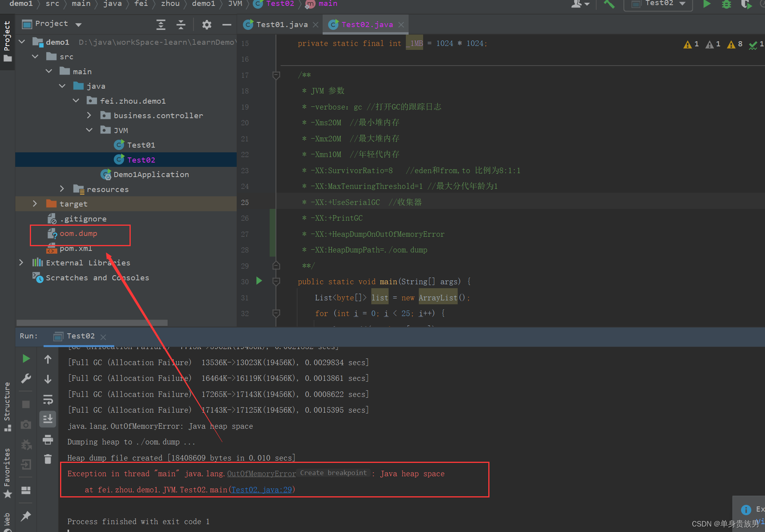Click the build hammer icon
This screenshot has height=532, width=765.
(x=609, y=4)
